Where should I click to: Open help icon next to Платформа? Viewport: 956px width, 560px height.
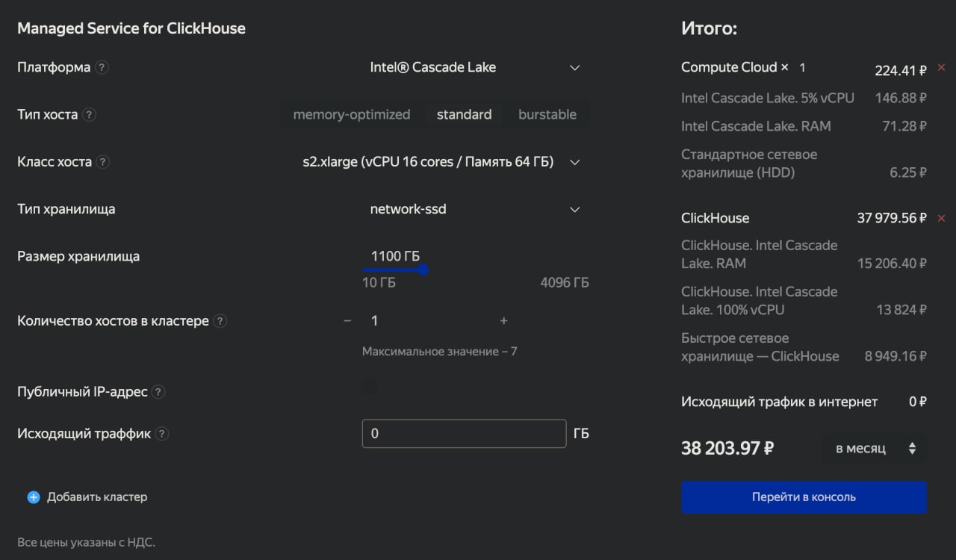tap(102, 67)
